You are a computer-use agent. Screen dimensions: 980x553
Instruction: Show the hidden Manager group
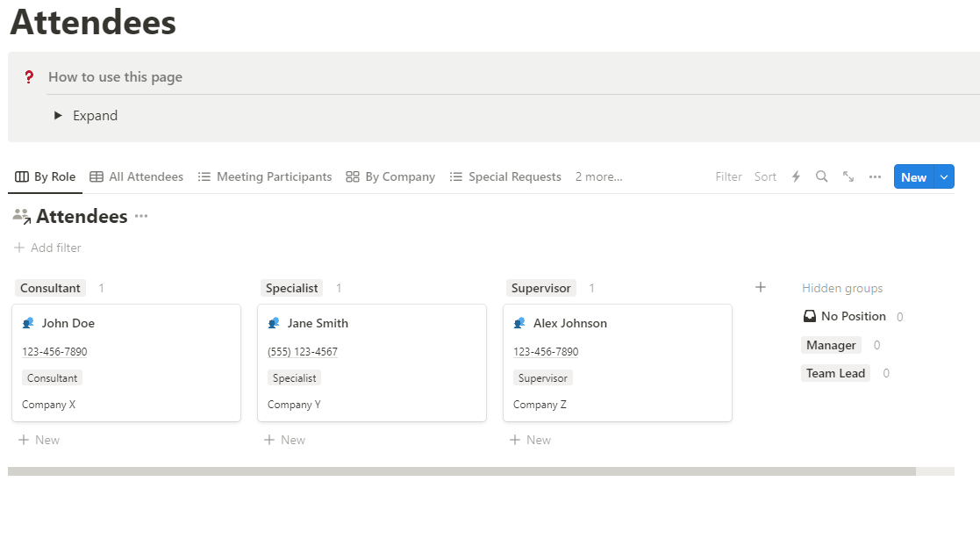point(831,345)
